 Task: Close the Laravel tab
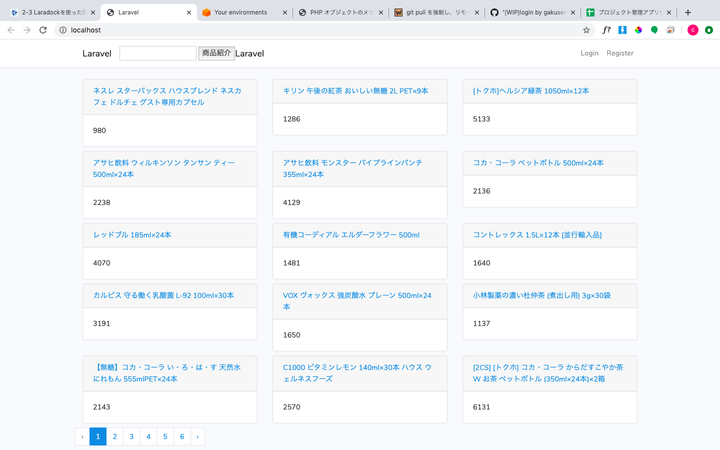point(189,12)
